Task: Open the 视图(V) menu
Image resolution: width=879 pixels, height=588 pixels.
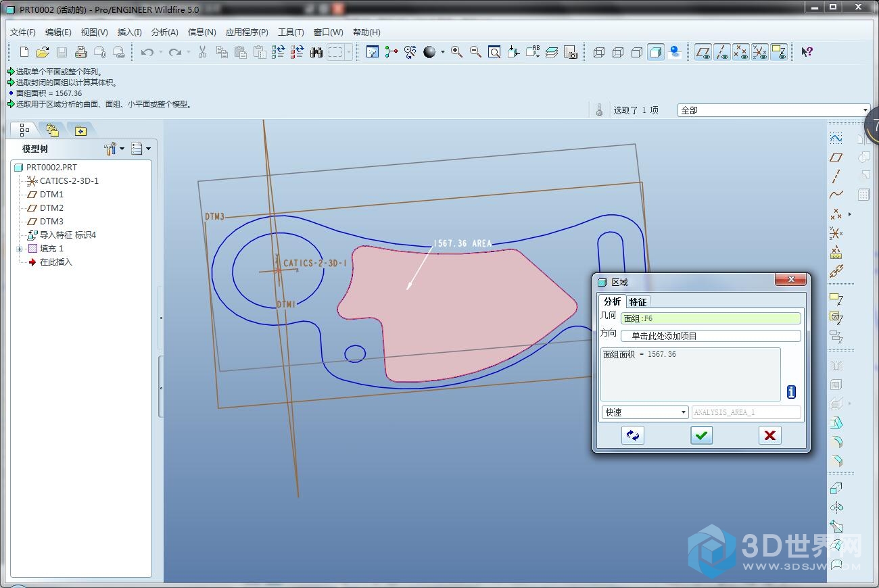Action: [x=94, y=32]
